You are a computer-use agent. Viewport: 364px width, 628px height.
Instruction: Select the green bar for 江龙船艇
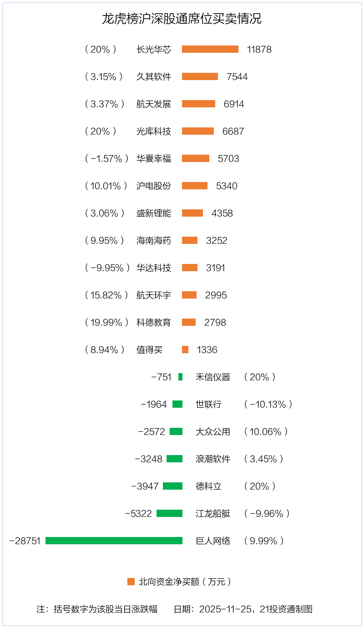tap(169, 513)
